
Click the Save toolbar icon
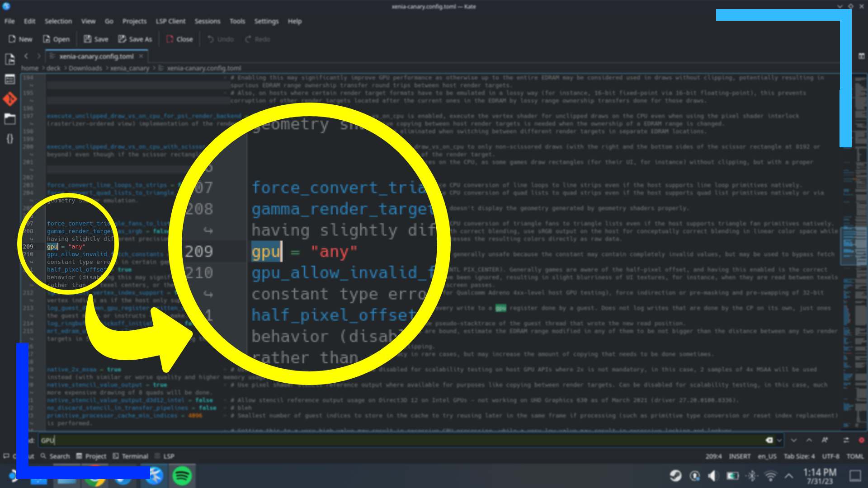pos(88,39)
